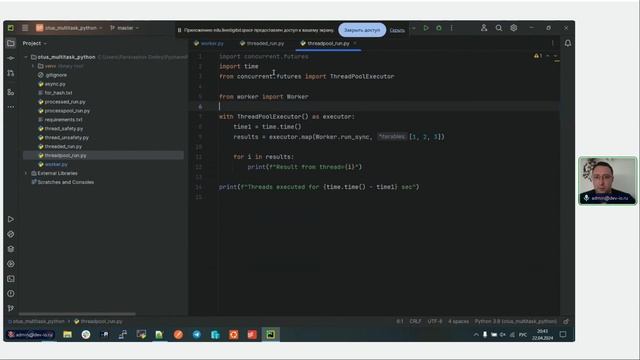Screen dimensions: 640x360
Task: Expand the venv folder
Action: [33, 66]
